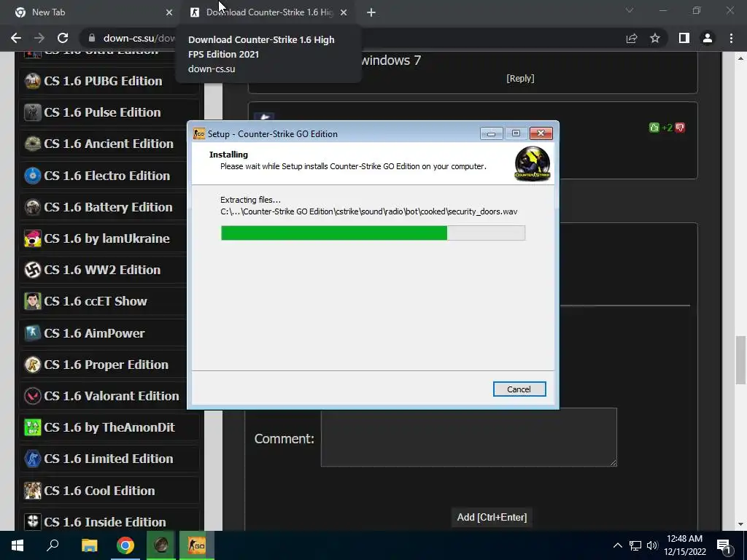The height and width of the screenshot is (560, 747).
Task: Open the CS 1.6 Electro Edition icon
Action: (32, 176)
